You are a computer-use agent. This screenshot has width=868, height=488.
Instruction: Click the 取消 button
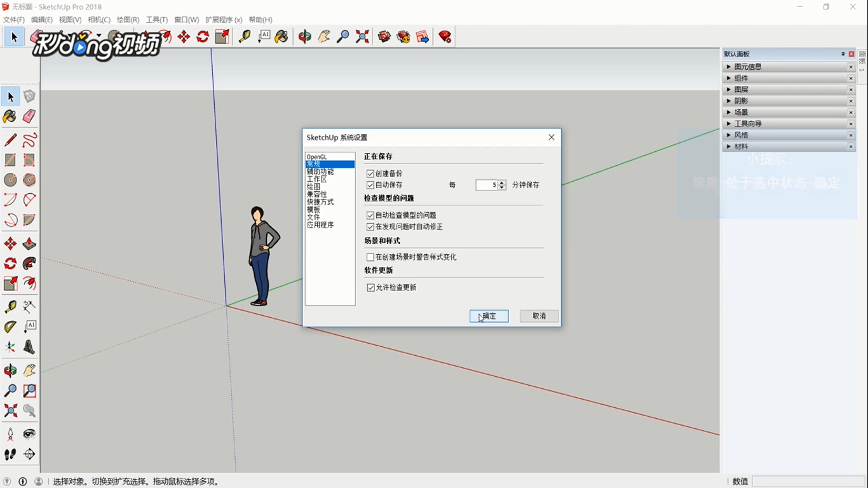click(539, 316)
